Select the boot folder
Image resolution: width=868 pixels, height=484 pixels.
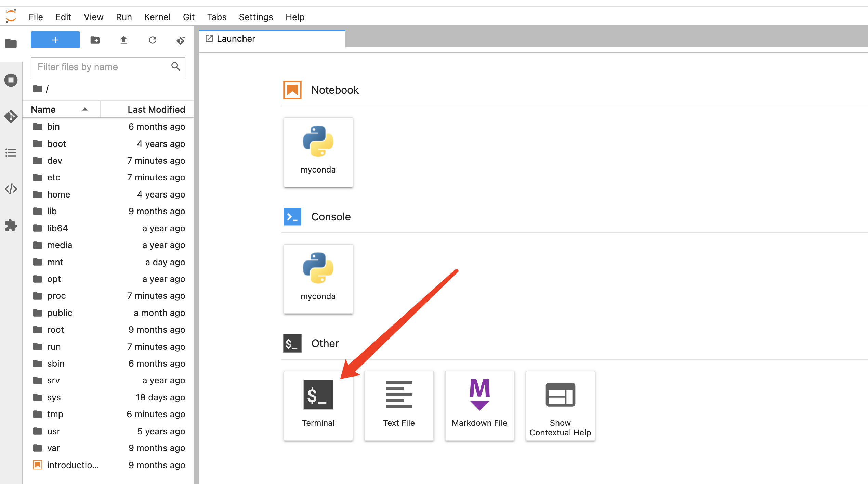pos(108,144)
